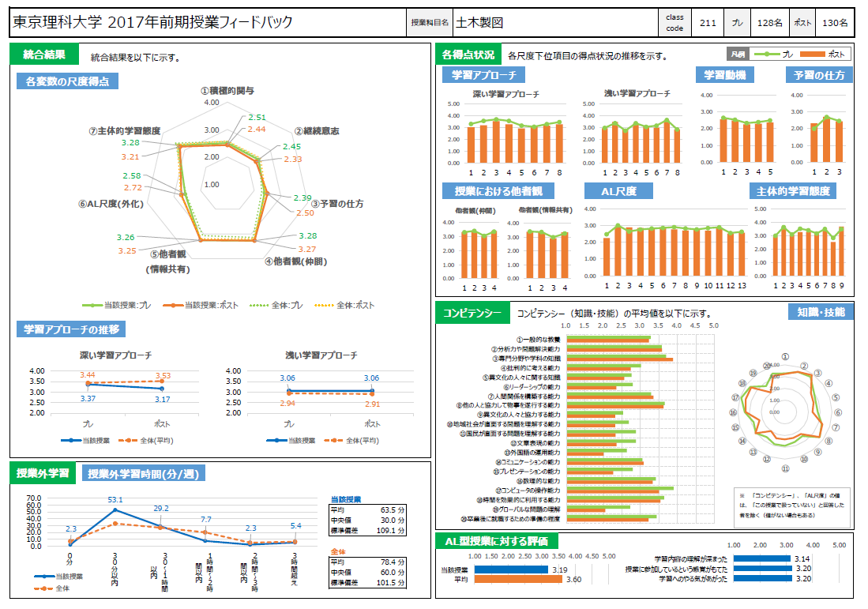Click the green 統合結果 section header
Viewport: 868px width, 609px height.
click(x=44, y=55)
